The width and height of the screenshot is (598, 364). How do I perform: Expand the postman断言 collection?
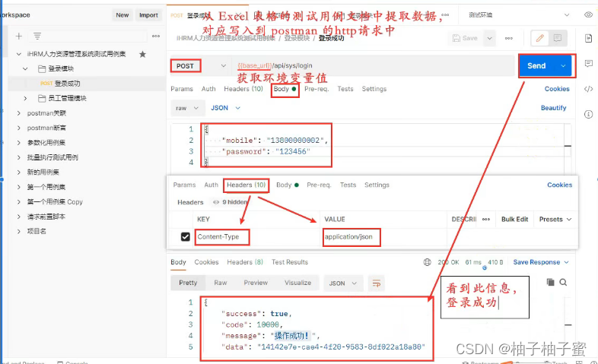(x=19, y=128)
